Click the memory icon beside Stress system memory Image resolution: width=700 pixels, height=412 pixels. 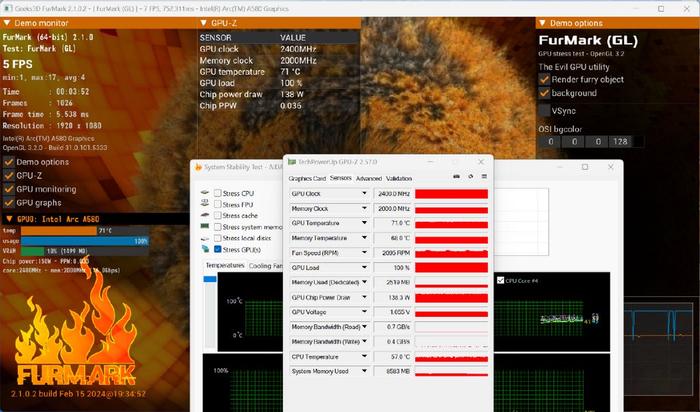pos(205,227)
